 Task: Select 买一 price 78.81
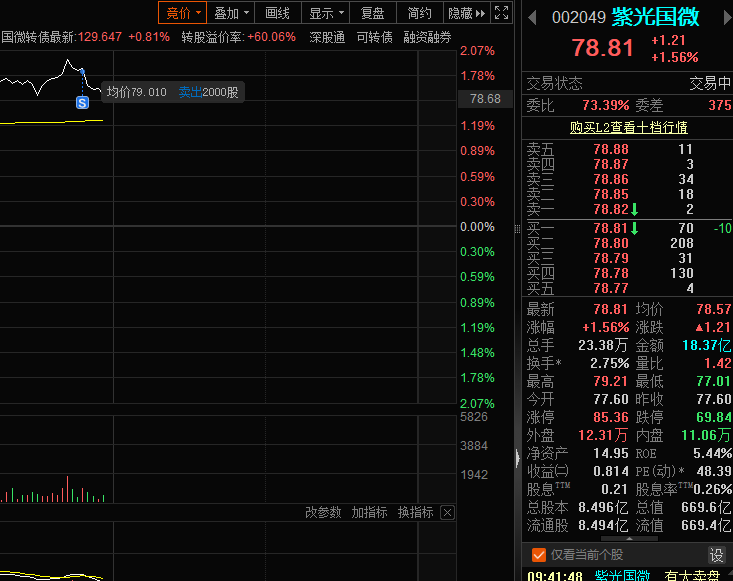click(611, 228)
